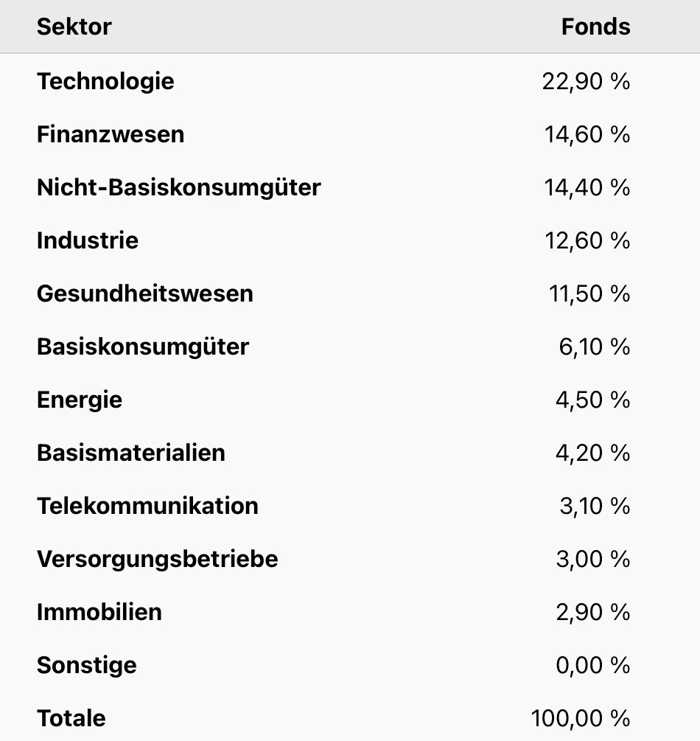Select the Technologie sector row label
The height and width of the screenshot is (741, 700).
coord(105,81)
